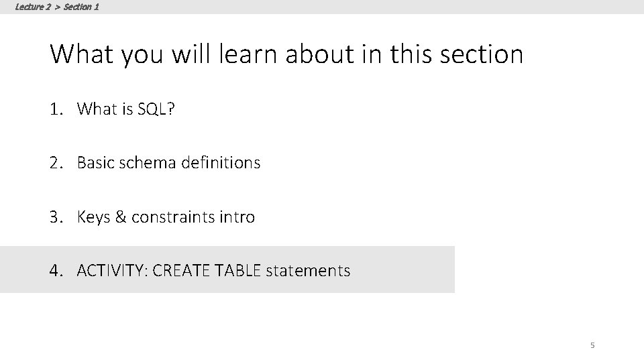Click the "What is SQL?" list item
644x362 pixels.
(x=126, y=109)
